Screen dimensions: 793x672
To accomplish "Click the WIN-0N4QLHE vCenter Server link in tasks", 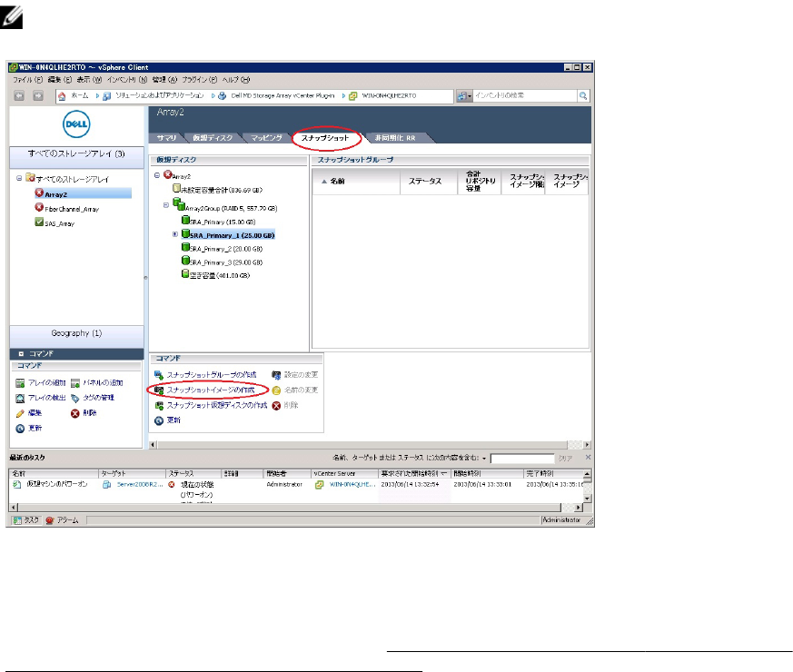I will [352, 484].
